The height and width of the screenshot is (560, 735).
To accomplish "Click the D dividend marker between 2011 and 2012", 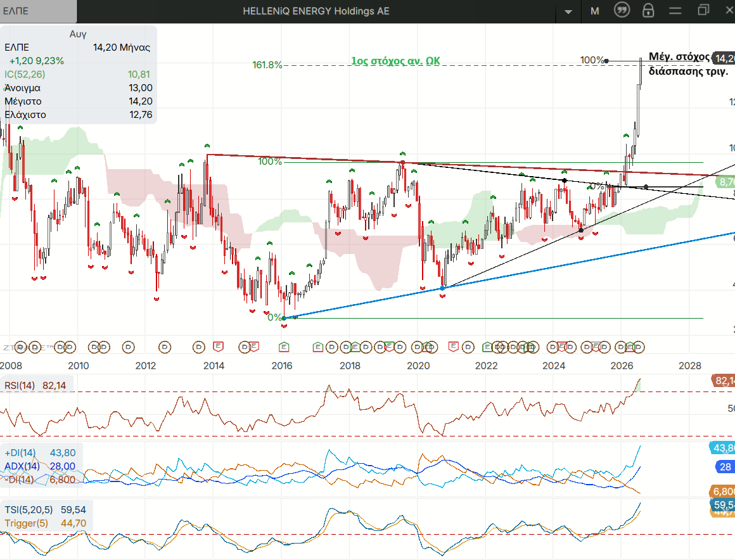I will (x=129, y=347).
